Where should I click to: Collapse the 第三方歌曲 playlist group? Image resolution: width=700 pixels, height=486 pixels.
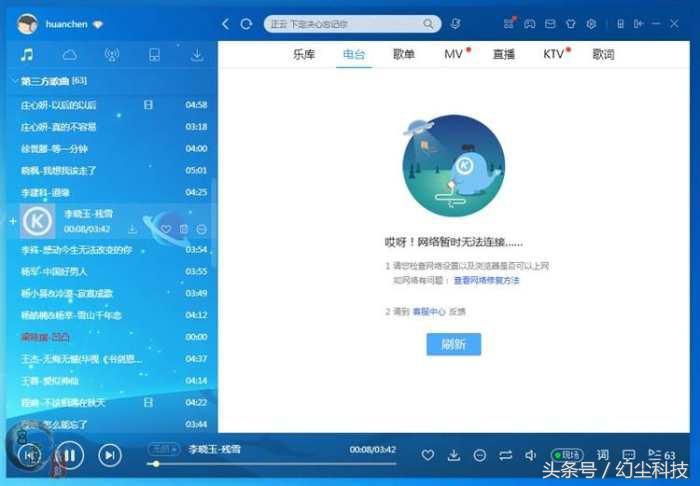(14, 81)
